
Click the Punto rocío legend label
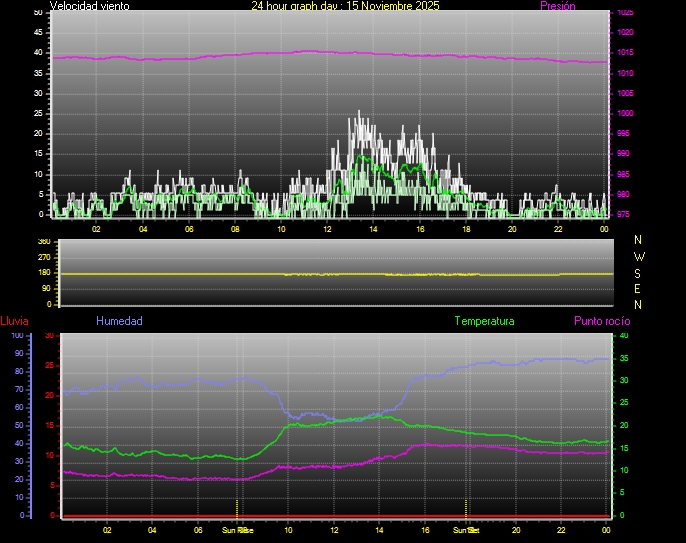[x=601, y=321]
